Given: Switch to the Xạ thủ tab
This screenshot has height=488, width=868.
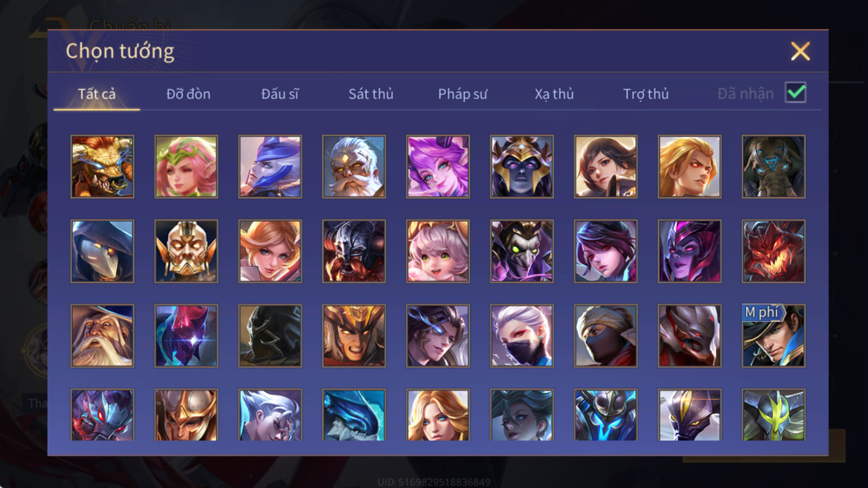Looking at the screenshot, I should [554, 94].
